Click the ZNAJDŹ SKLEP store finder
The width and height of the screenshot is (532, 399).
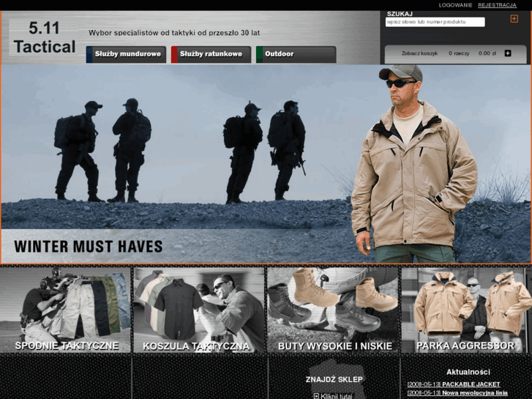point(334,379)
